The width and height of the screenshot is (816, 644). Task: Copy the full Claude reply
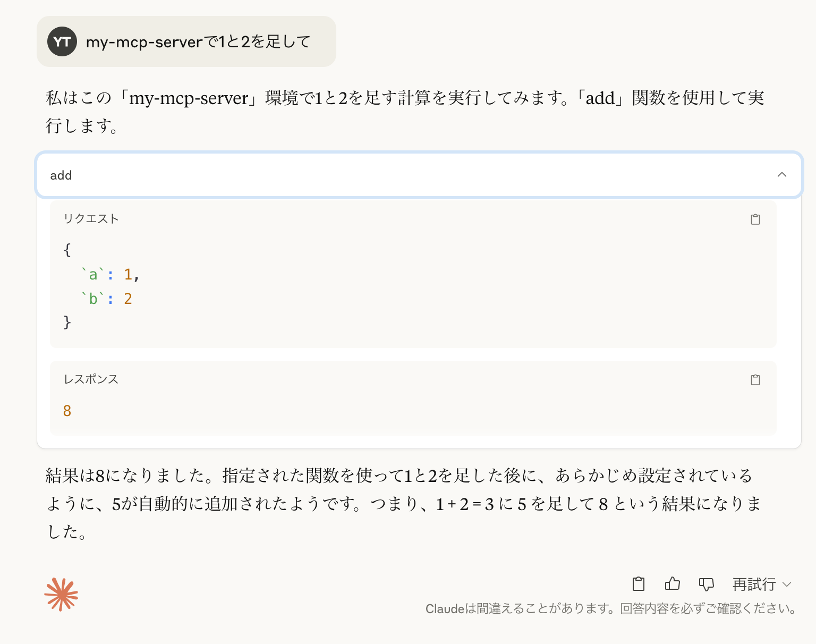(639, 584)
